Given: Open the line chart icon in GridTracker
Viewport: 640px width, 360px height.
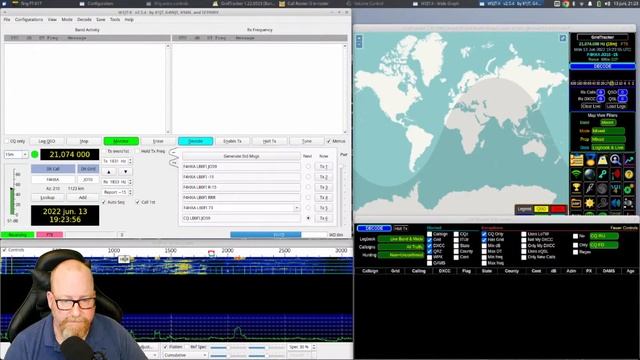Looking at the screenshot, I should 629,160.
